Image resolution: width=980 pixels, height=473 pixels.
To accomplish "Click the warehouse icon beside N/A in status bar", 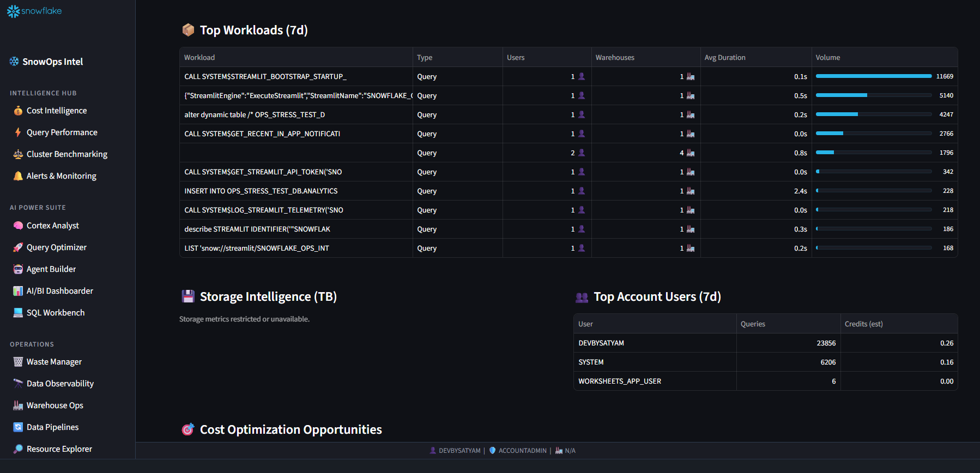I will pyautogui.click(x=559, y=451).
